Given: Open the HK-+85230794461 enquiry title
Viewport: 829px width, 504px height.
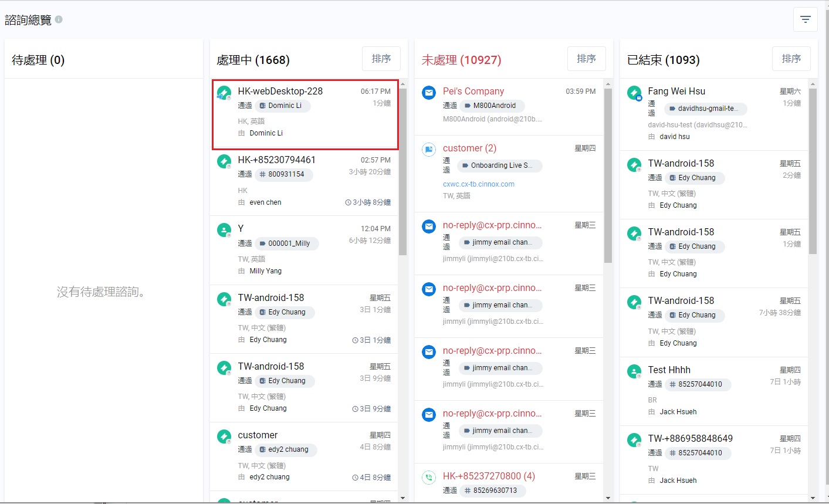Looking at the screenshot, I should pos(277,160).
